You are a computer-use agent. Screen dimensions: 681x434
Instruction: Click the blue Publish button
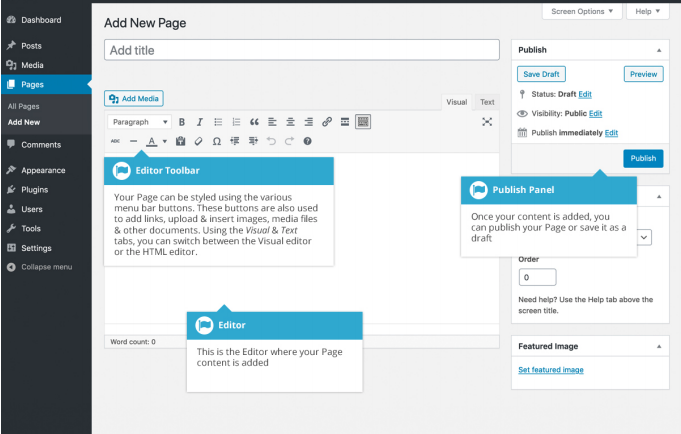643,159
